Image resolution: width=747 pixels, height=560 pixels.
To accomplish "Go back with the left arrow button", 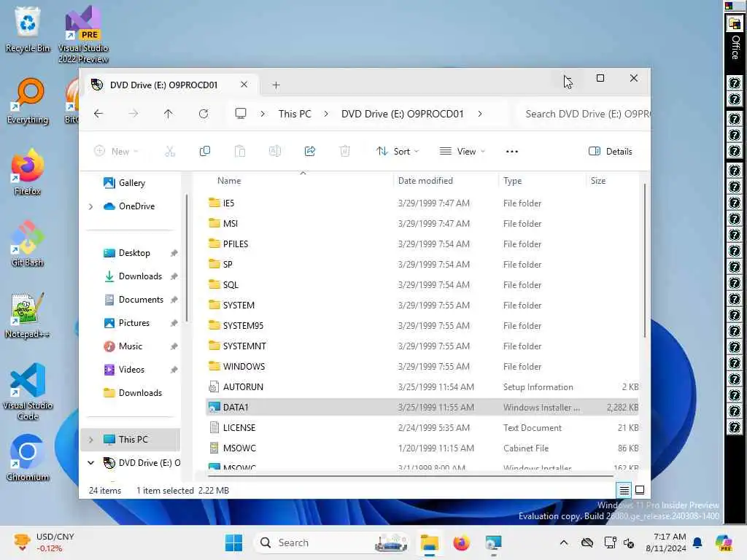I will (98, 114).
